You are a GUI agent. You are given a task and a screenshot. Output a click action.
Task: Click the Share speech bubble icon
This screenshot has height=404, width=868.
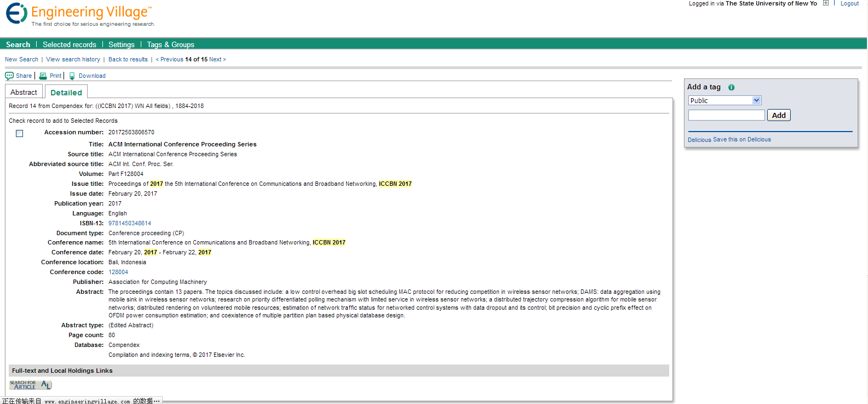pyautogui.click(x=9, y=76)
